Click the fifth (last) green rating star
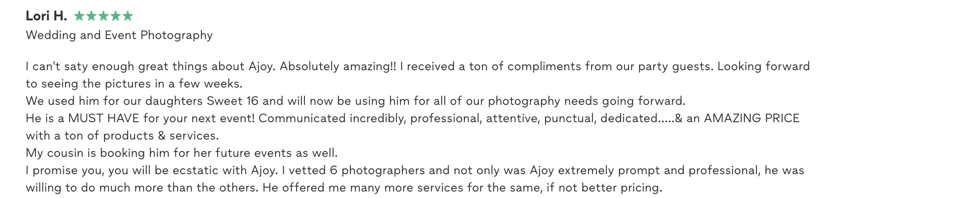 (128, 16)
